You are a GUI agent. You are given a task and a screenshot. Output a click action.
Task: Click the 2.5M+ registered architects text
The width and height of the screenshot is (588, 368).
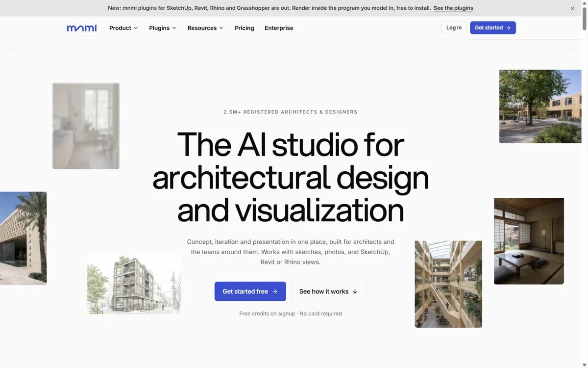point(291,112)
